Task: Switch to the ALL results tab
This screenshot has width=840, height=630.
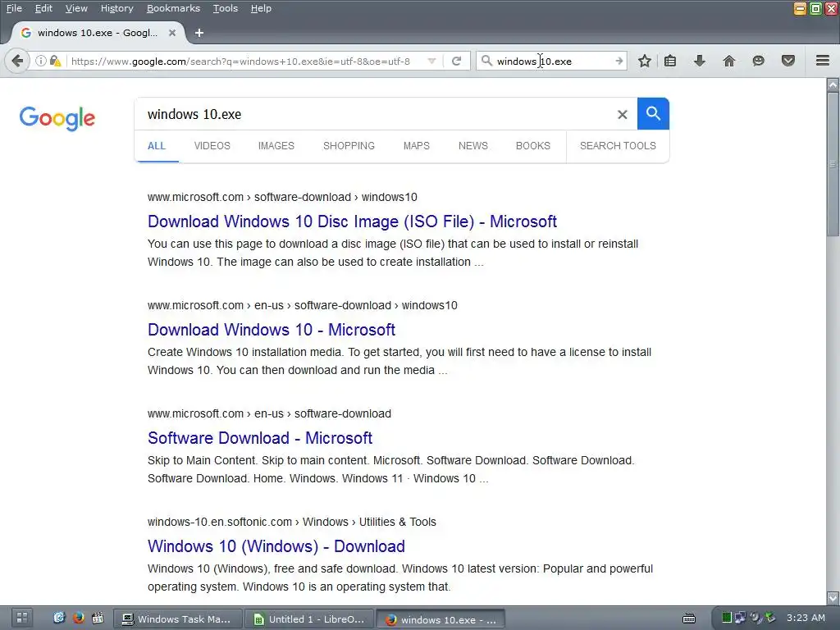Action: (157, 146)
